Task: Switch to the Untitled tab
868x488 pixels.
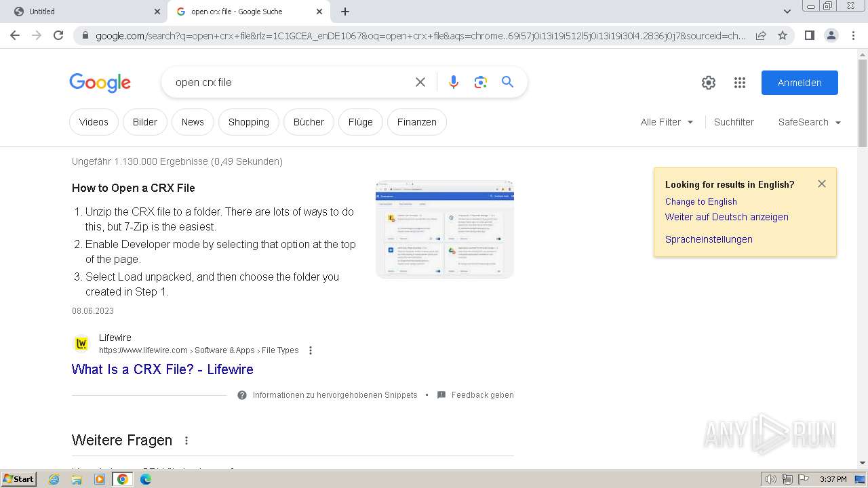Action: pos(84,12)
